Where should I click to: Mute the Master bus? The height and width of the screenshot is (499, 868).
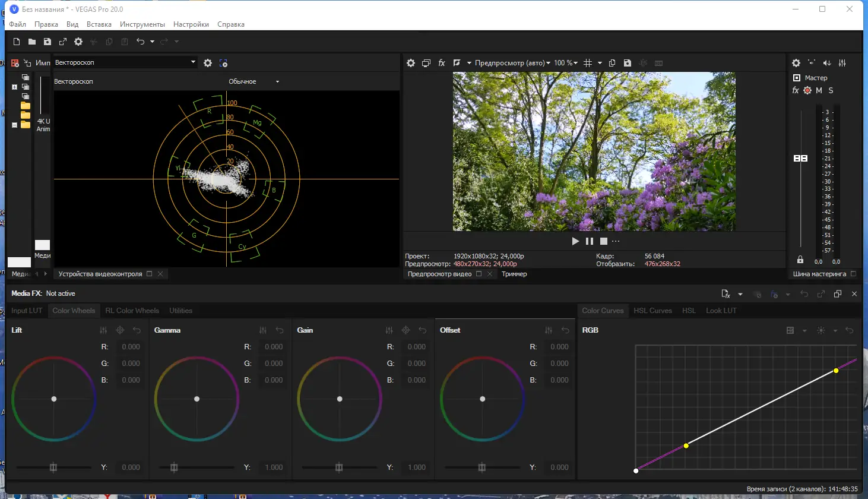point(819,90)
